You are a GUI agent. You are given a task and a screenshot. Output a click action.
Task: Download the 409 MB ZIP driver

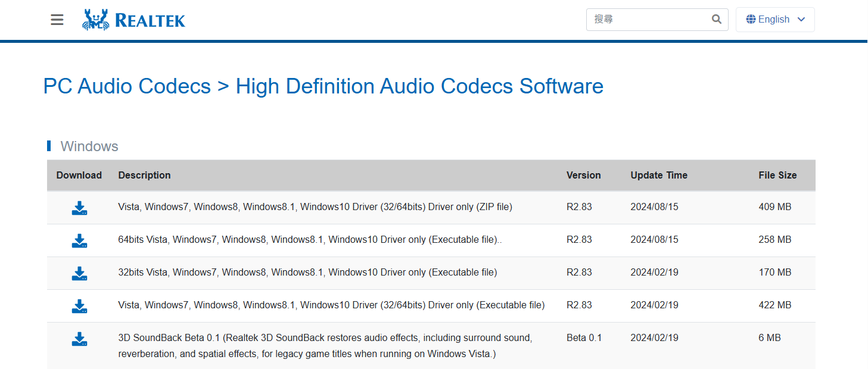click(x=79, y=208)
